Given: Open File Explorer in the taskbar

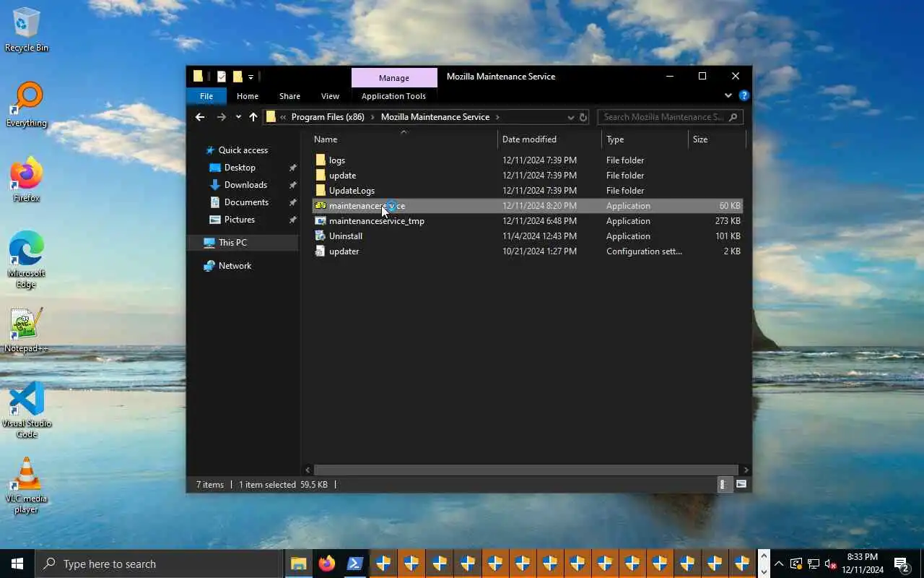Looking at the screenshot, I should point(298,564).
